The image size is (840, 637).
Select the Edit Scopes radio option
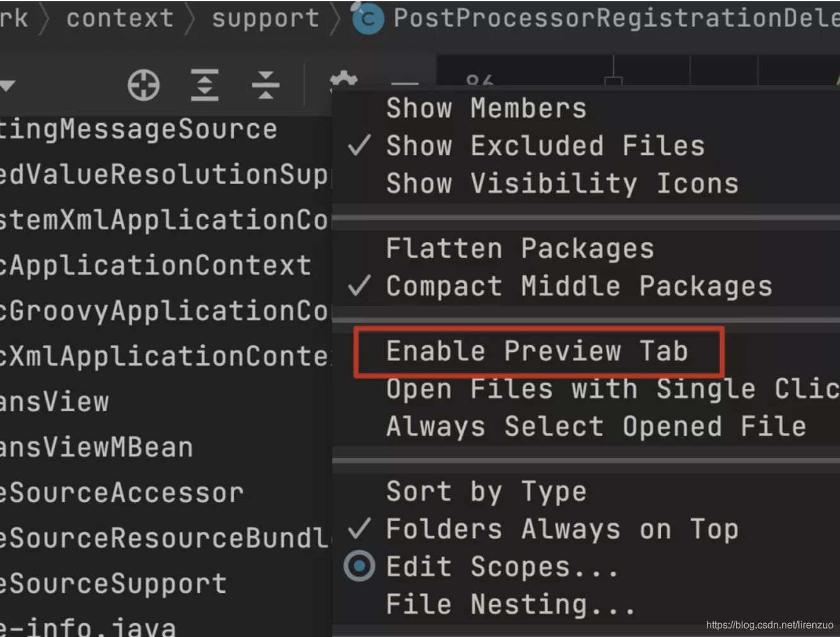500,566
